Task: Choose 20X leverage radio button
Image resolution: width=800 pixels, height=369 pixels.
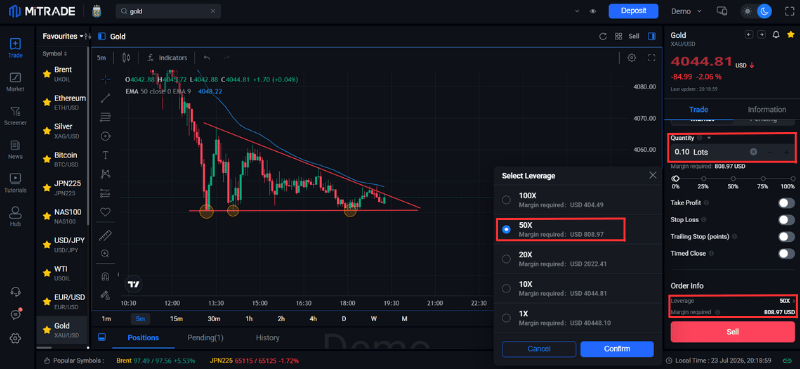Action: 506,259
